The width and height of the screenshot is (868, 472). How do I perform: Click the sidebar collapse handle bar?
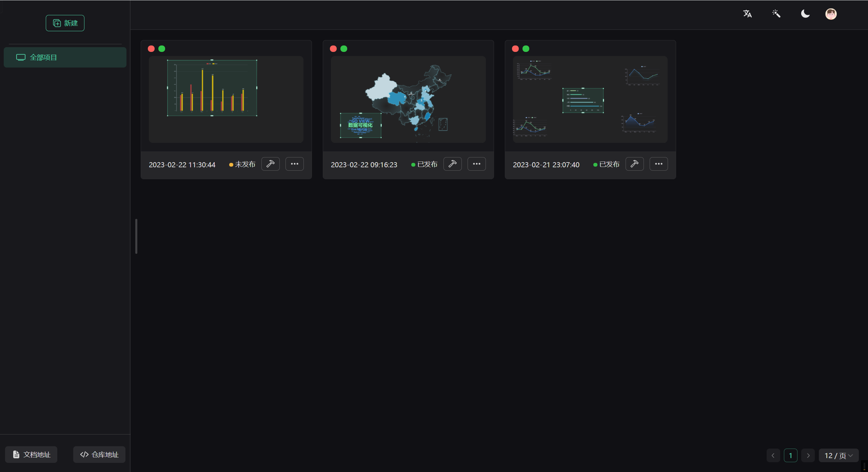point(136,236)
